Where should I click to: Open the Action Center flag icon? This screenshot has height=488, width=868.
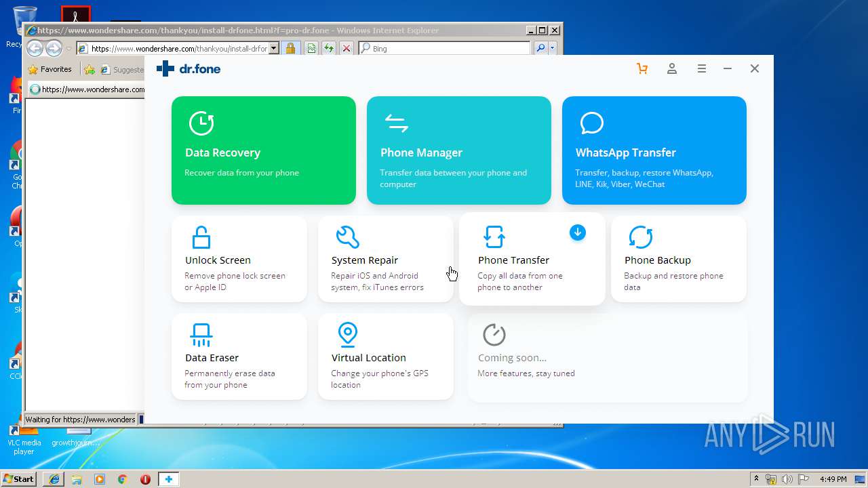(804, 479)
